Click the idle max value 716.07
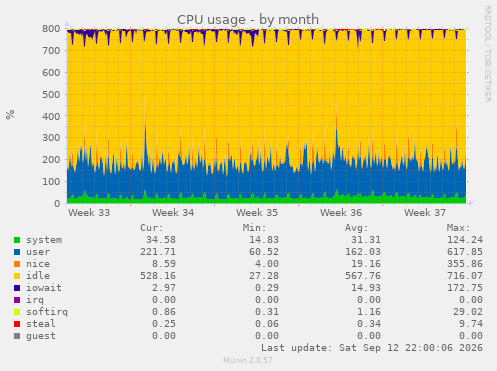The width and height of the screenshot is (497, 371). point(465,276)
